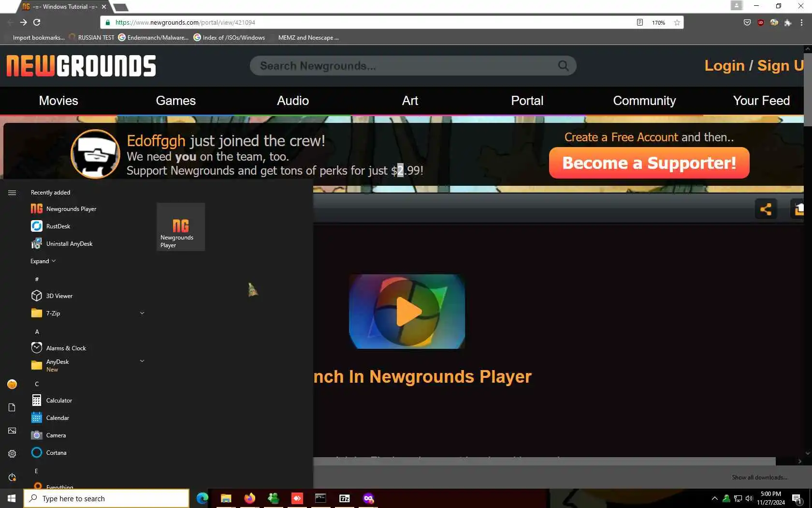Open the Audio menu
The width and height of the screenshot is (812, 508).
coord(293,101)
